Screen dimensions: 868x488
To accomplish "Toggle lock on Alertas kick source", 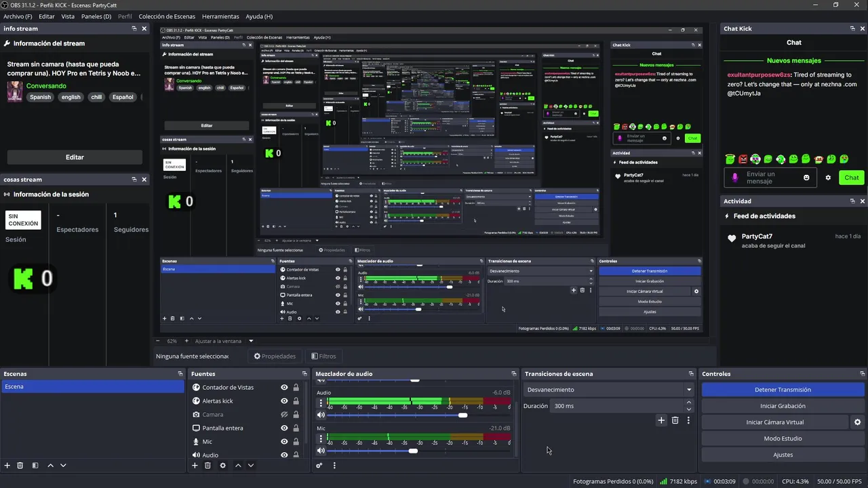I will [x=296, y=401].
